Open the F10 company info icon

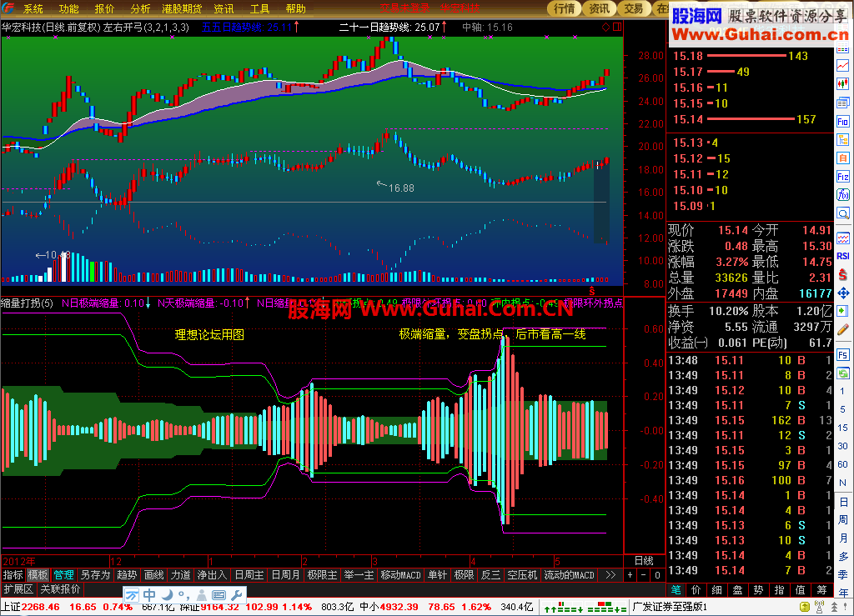click(x=843, y=122)
